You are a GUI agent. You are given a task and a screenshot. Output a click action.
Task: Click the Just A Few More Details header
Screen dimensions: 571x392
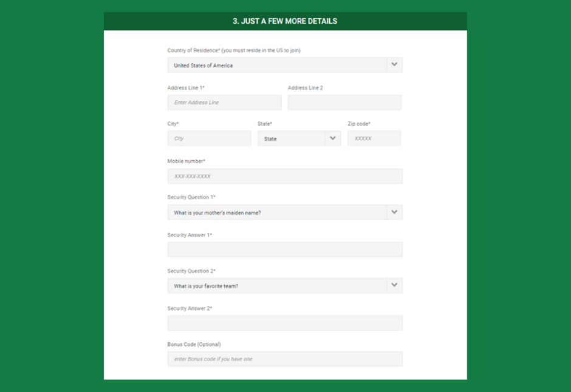click(x=285, y=21)
